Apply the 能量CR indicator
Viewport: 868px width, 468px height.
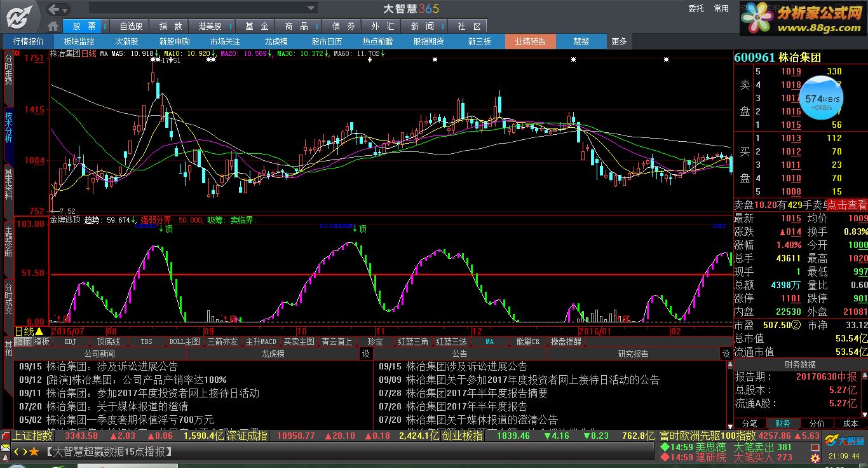point(527,341)
